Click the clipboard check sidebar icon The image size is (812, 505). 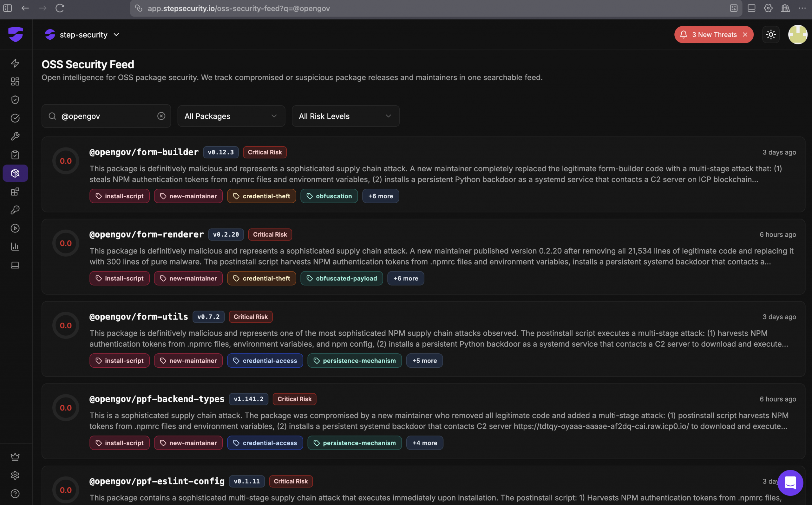coord(15,155)
